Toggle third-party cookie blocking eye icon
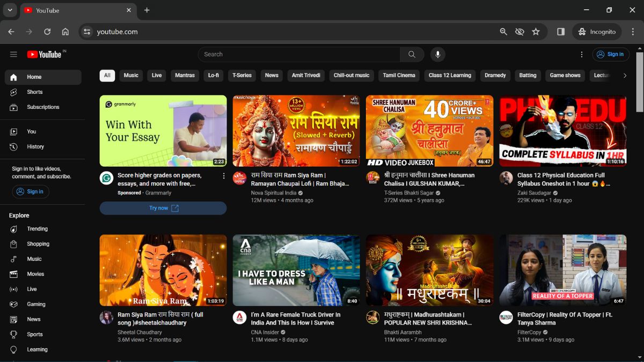The height and width of the screenshot is (362, 644). click(x=519, y=32)
